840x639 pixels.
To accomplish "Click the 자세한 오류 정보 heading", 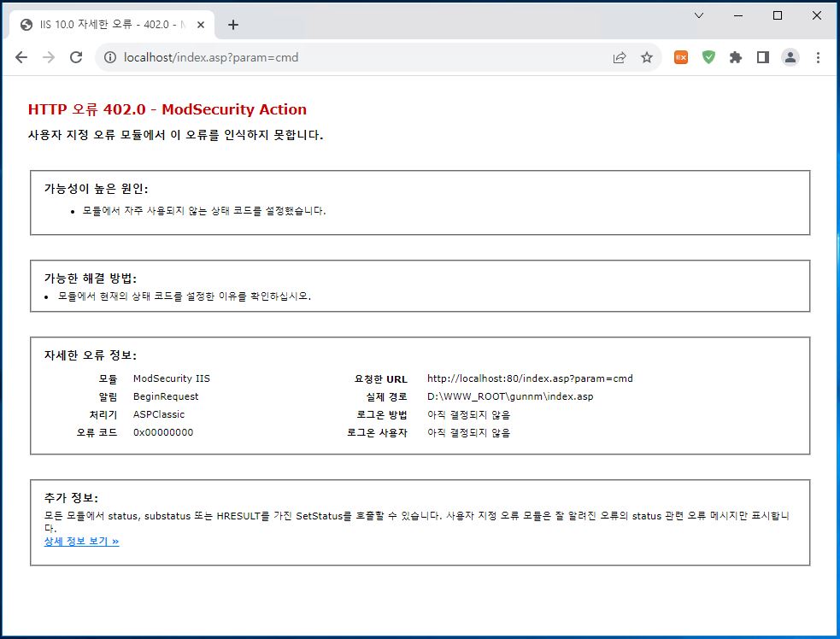I will pos(90,355).
